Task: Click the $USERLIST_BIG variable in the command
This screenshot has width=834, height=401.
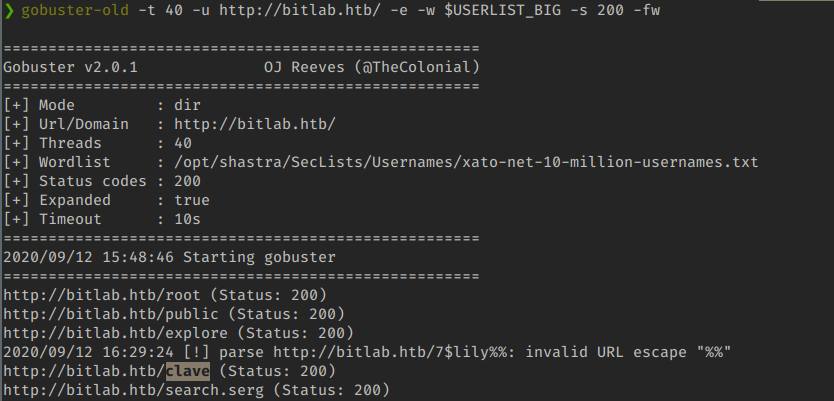Action: point(500,11)
